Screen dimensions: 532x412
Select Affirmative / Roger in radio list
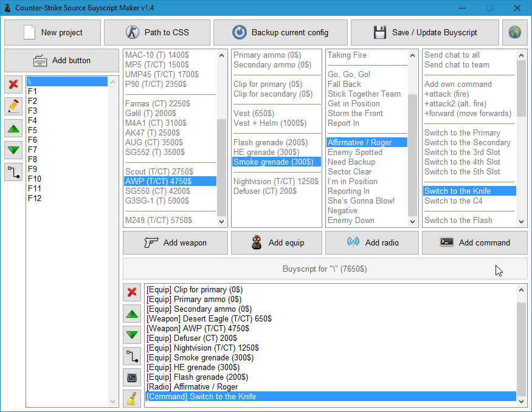coord(367,142)
